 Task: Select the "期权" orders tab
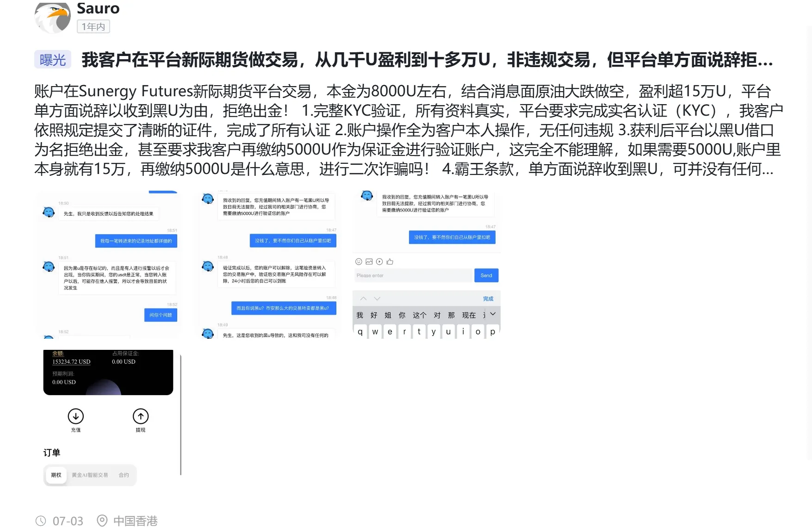point(56,475)
